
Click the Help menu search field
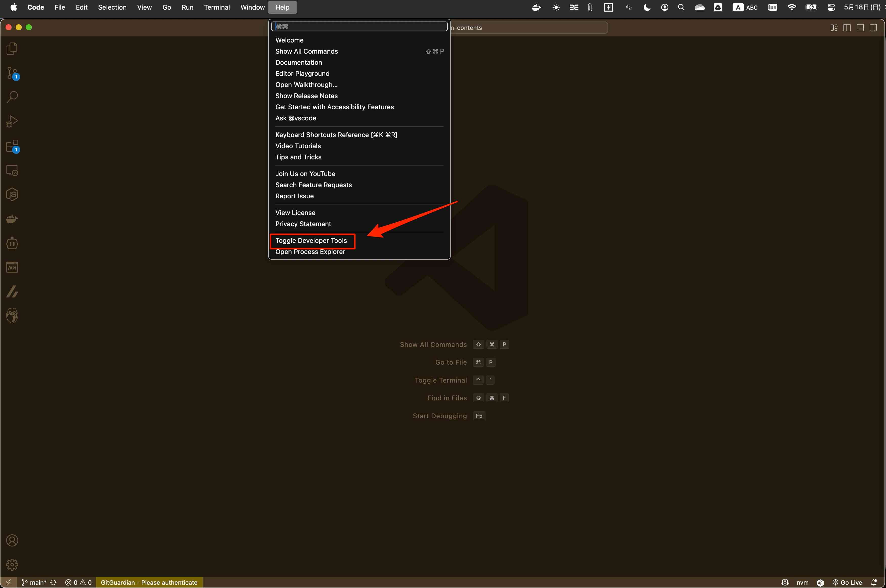pyautogui.click(x=359, y=27)
